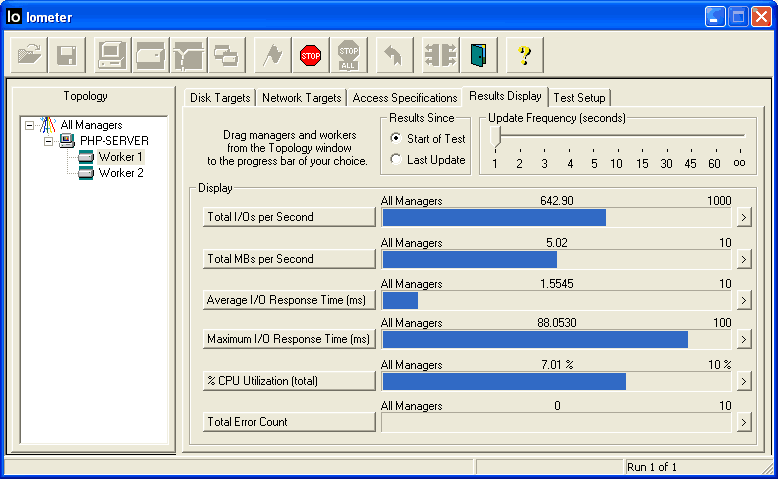Click the 'Run 1 of 1' status text
778x479 pixels.
[651, 467]
